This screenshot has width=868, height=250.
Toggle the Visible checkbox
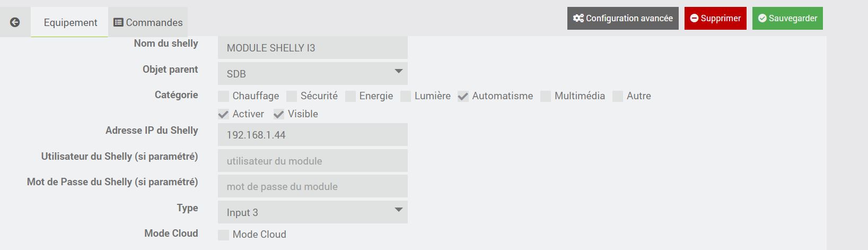[279, 114]
